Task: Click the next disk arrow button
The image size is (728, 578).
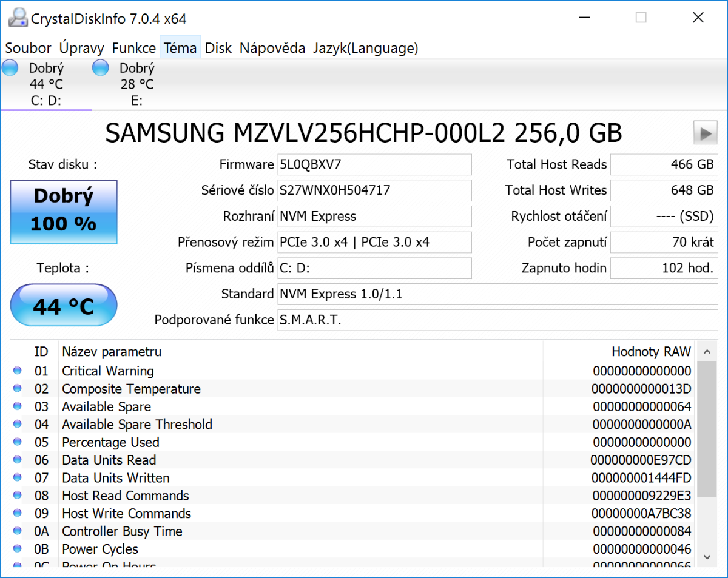Action: click(705, 133)
